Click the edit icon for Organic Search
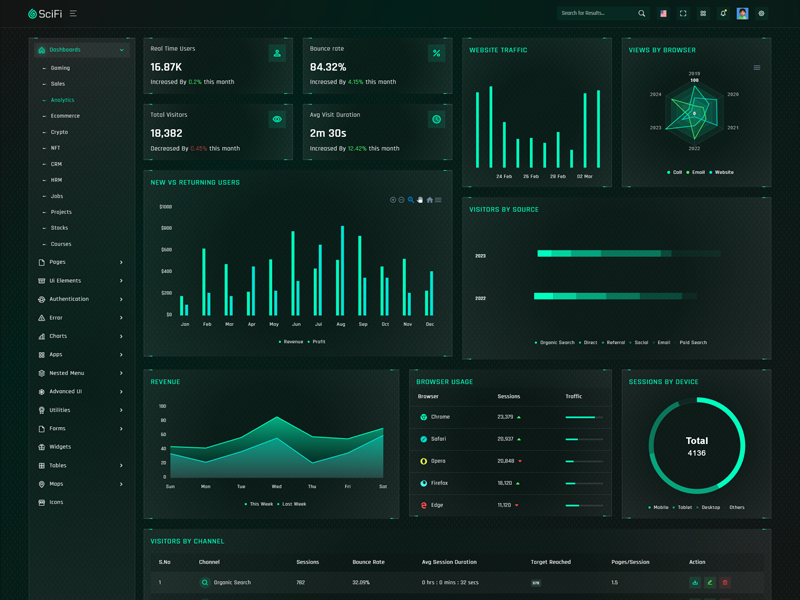The image size is (800, 600). pos(710,582)
